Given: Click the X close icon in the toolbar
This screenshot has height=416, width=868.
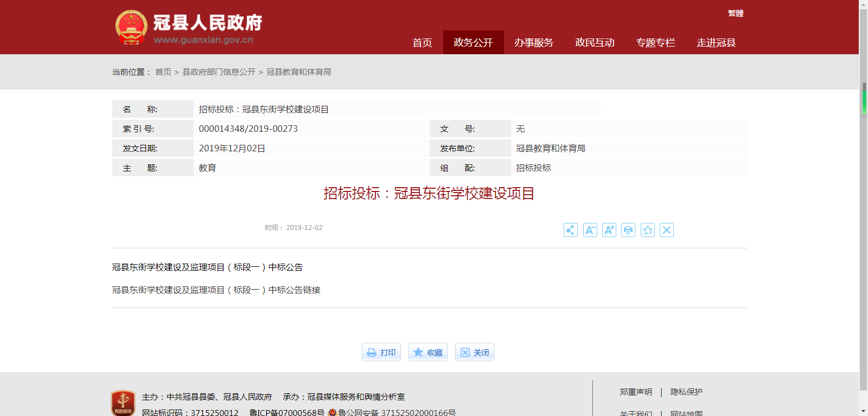Looking at the screenshot, I should click(667, 230).
